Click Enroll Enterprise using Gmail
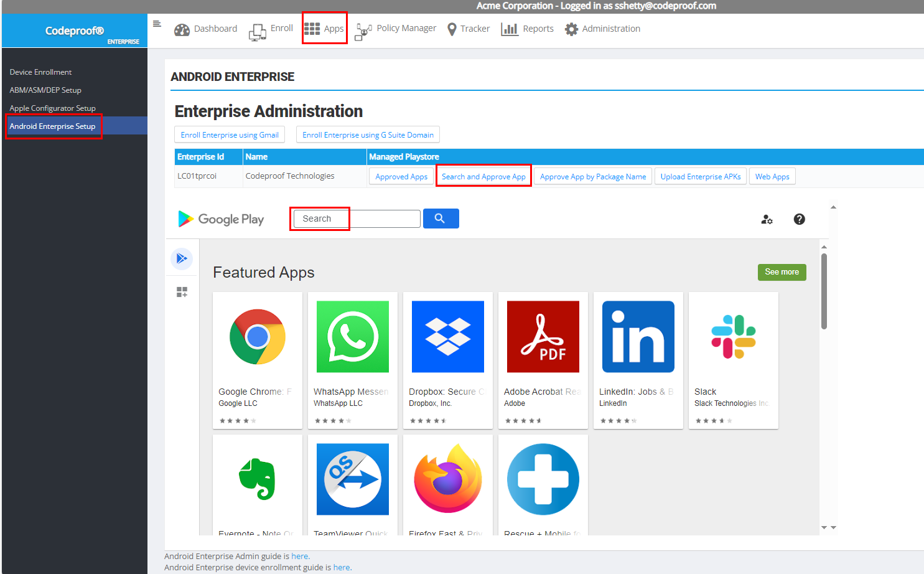The height and width of the screenshot is (574, 924). tap(230, 135)
